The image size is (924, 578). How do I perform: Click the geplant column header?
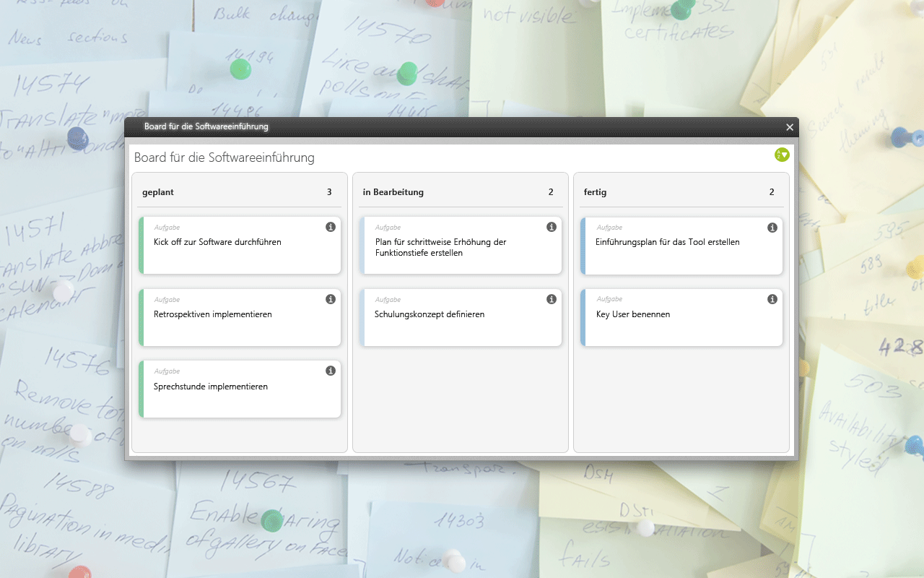pos(158,192)
